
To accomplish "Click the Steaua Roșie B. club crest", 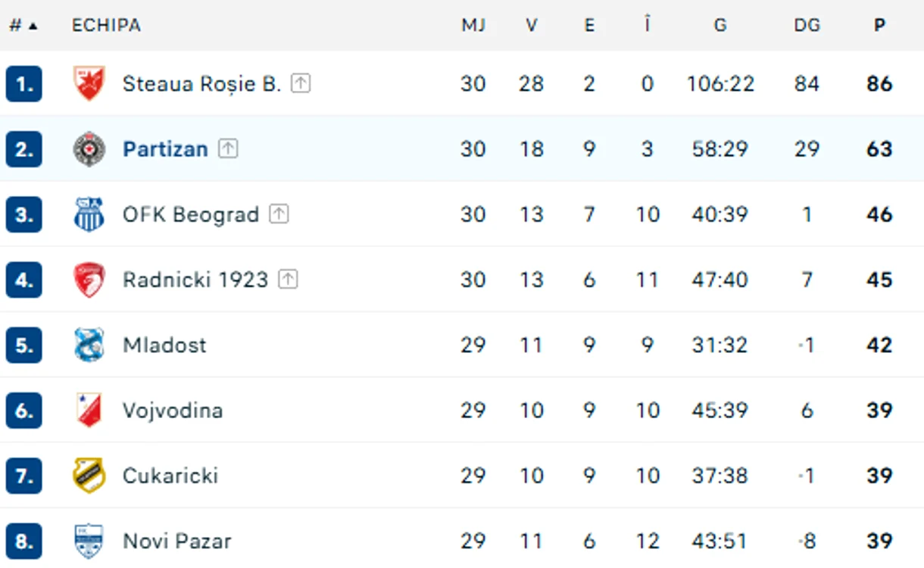I will tap(89, 83).
